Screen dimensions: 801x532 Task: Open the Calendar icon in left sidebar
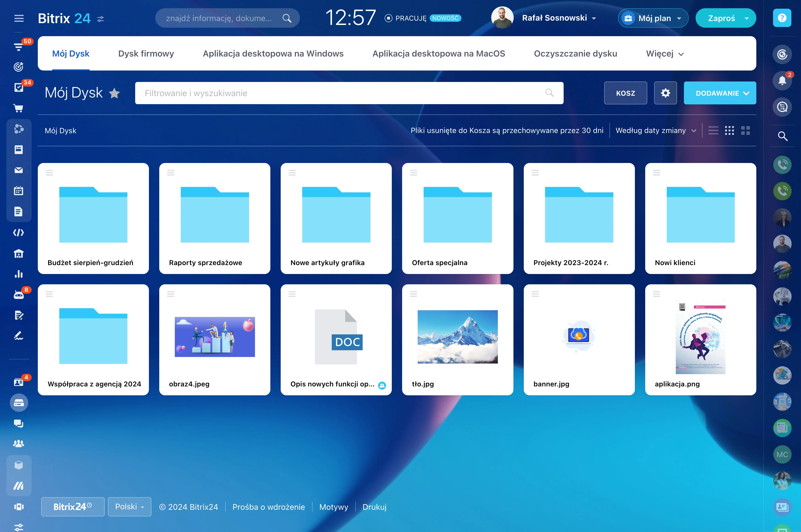click(19, 191)
